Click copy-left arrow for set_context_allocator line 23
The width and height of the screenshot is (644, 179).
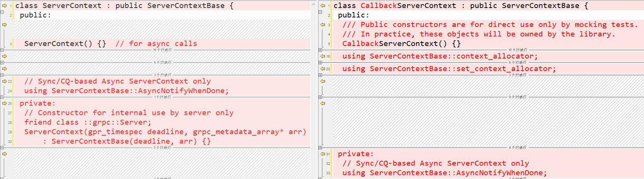323,69
